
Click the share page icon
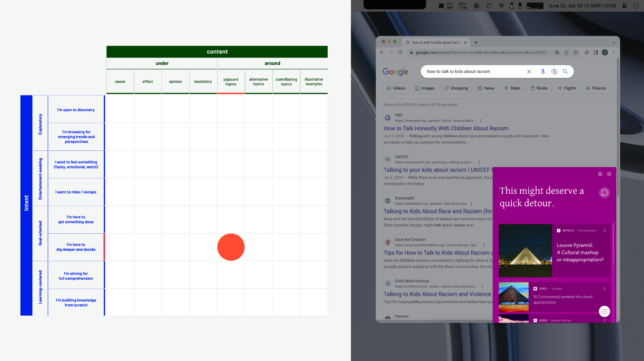click(566, 52)
